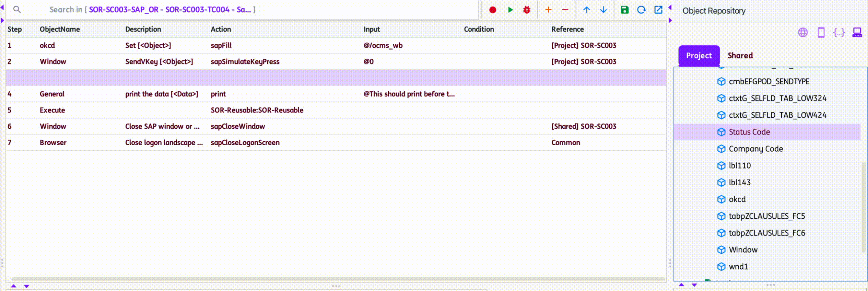Click SOR-Reusable:SOR-Reusable action cell
This screenshot has height=291, width=868.
[257, 110]
